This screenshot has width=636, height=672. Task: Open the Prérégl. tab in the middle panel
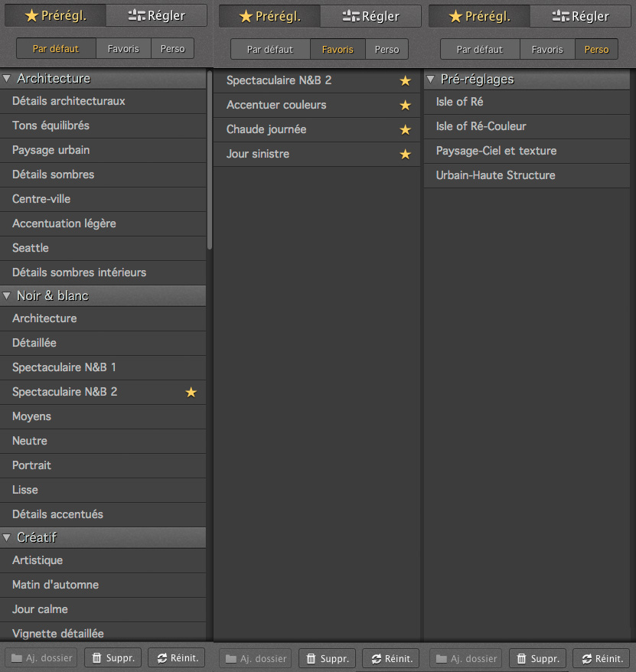(x=269, y=16)
